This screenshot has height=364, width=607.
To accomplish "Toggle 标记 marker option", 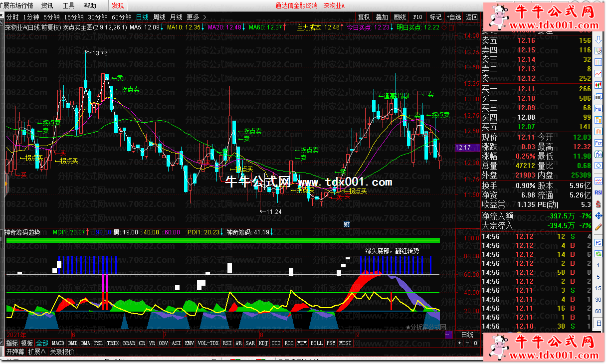I will [x=435, y=17].
